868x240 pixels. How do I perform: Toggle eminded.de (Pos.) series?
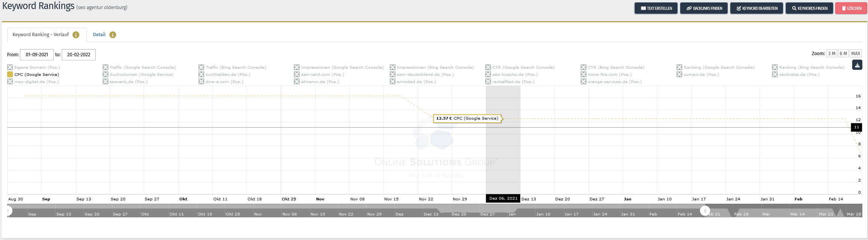[x=413, y=82]
